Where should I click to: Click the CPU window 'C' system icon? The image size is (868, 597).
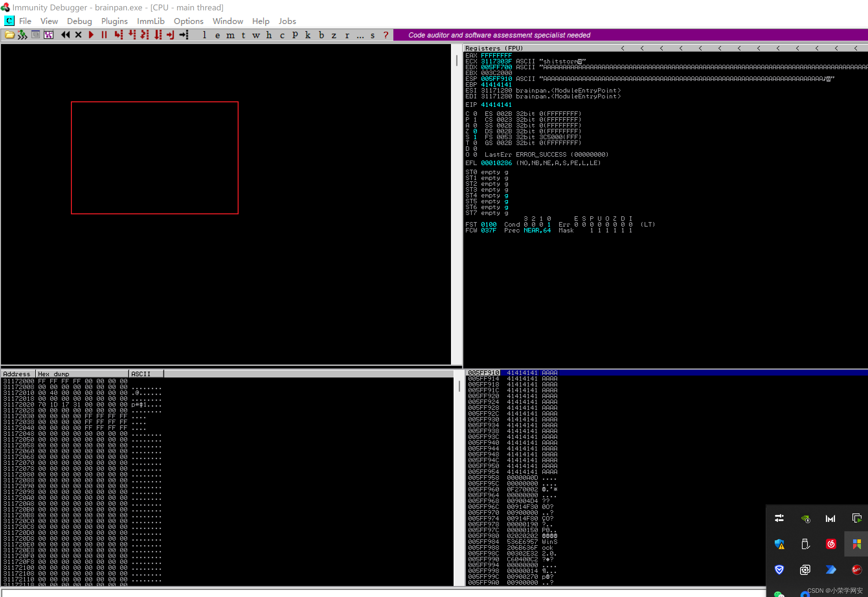pyautogui.click(x=9, y=21)
